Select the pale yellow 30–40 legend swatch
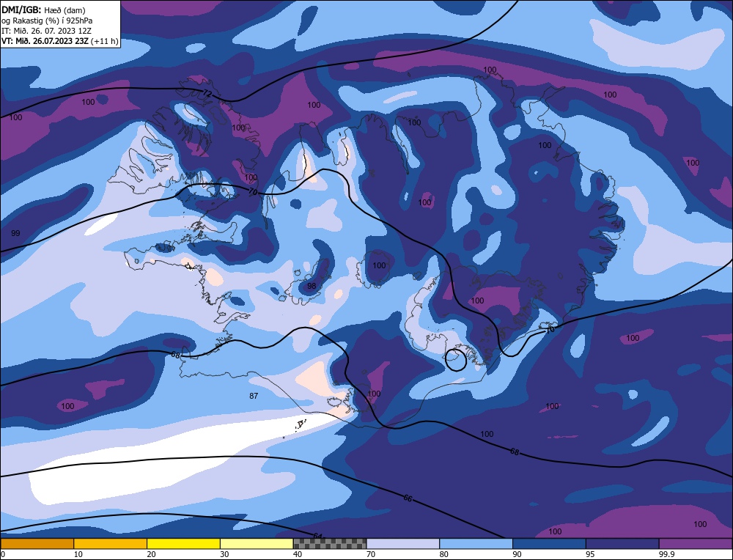 257,544
